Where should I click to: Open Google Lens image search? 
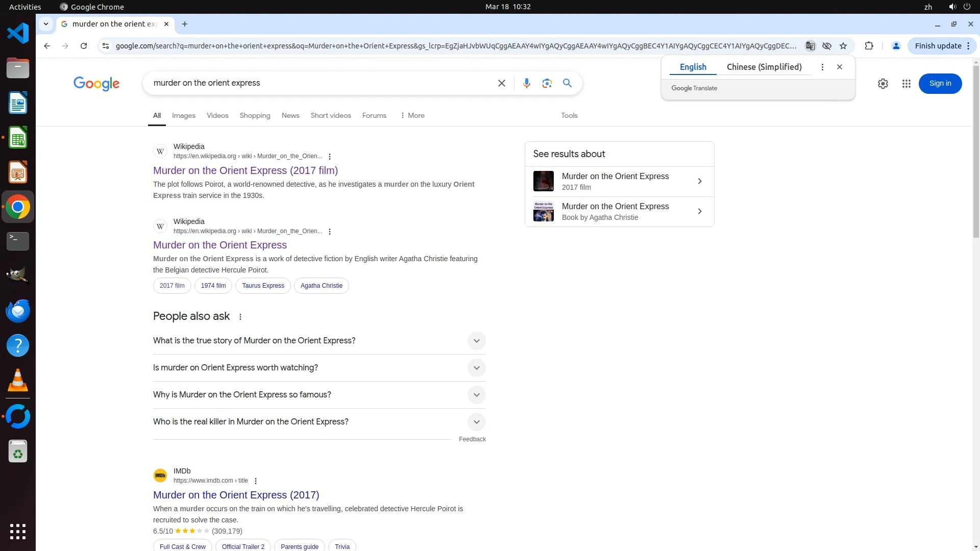coord(547,83)
